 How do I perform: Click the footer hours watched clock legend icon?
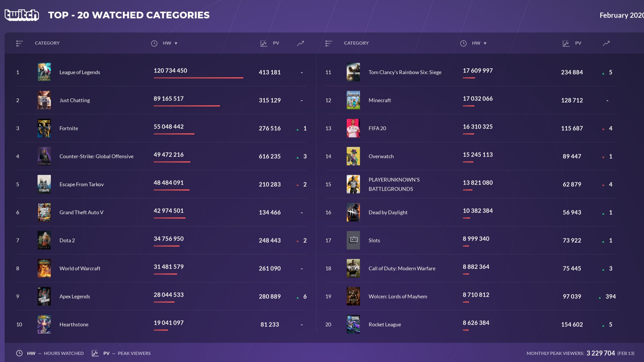(19, 353)
